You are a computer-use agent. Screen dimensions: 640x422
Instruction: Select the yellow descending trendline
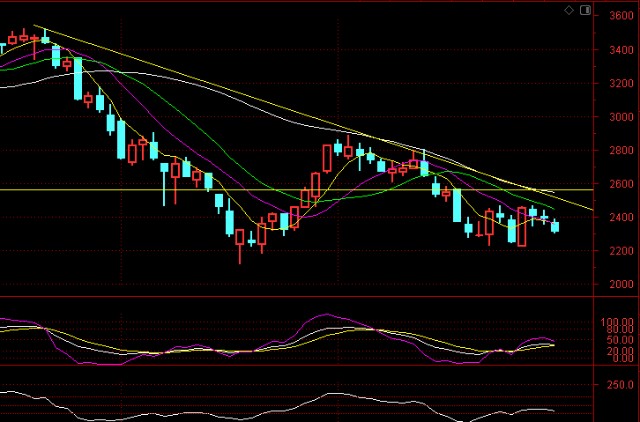(200, 80)
